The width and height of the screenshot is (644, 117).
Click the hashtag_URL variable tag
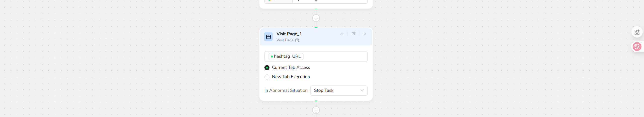286,56
